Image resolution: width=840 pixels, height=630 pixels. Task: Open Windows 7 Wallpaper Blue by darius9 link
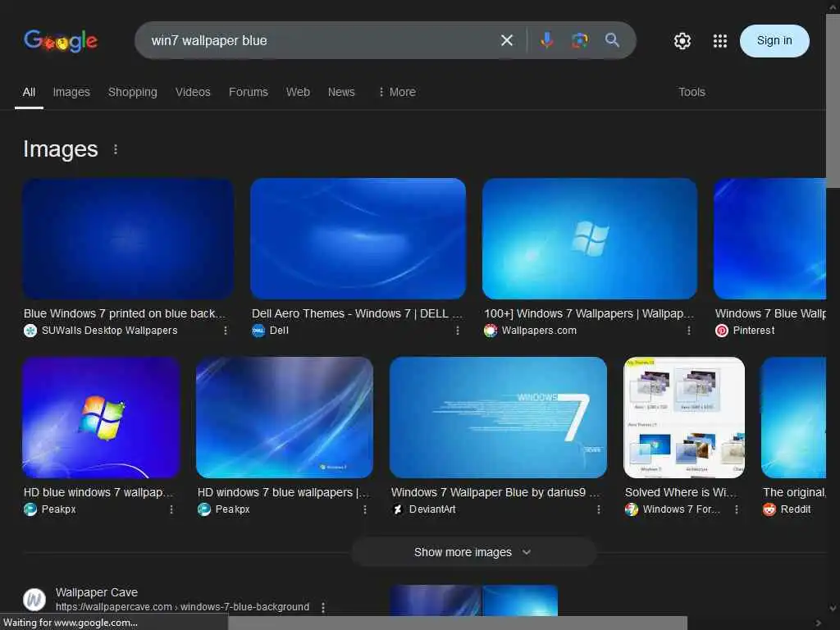pyautogui.click(x=495, y=492)
